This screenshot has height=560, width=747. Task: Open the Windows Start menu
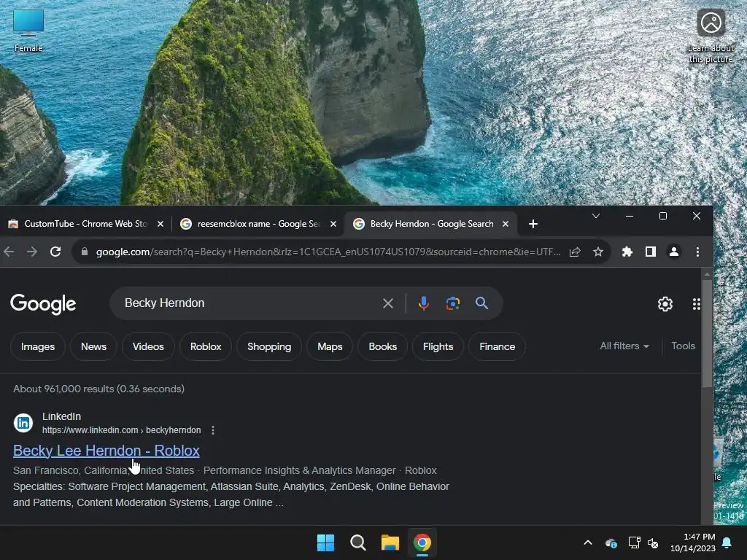[x=326, y=542]
